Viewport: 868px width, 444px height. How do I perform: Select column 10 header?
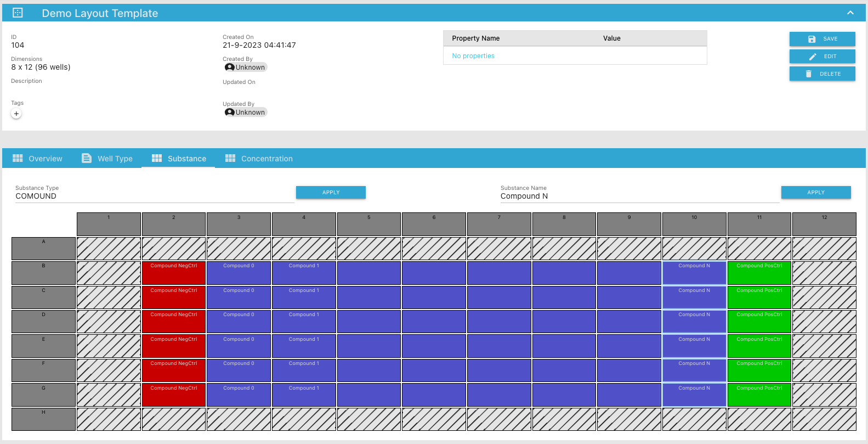[x=694, y=224]
